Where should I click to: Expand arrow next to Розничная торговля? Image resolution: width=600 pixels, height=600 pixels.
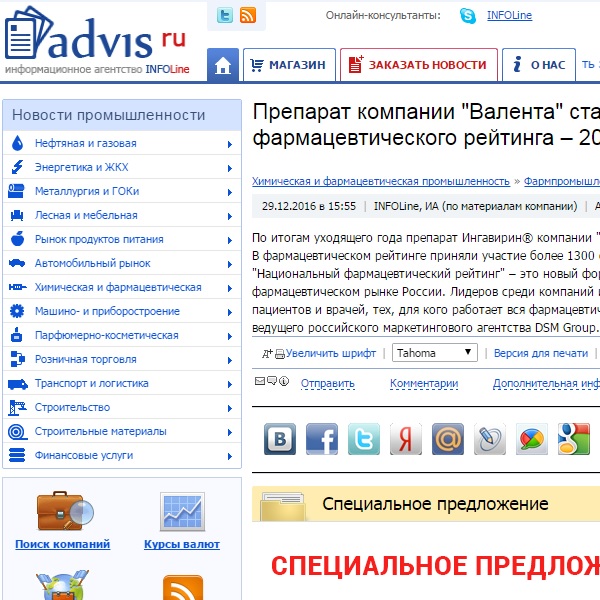point(230,360)
